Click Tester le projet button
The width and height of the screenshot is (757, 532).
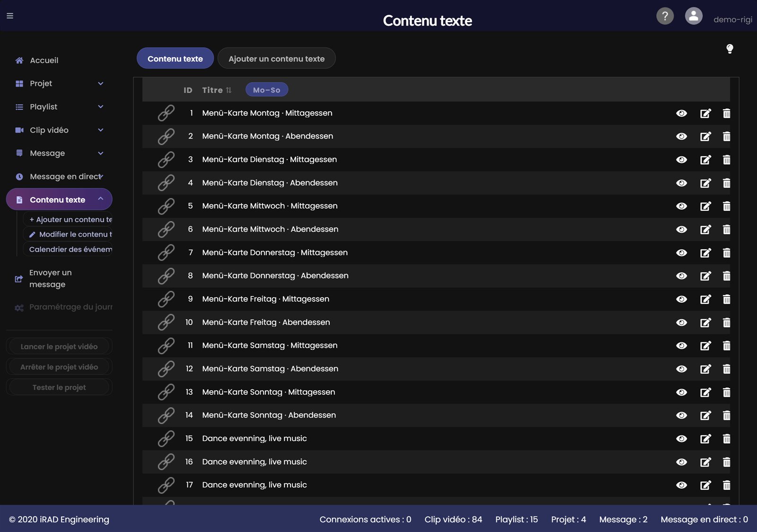click(x=59, y=387)
